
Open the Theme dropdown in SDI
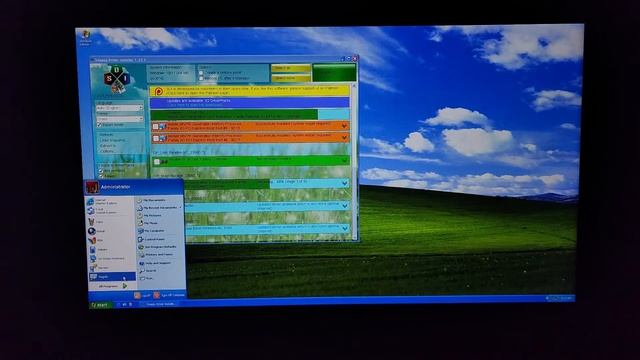pyautogui.click(x=120, y=119)
